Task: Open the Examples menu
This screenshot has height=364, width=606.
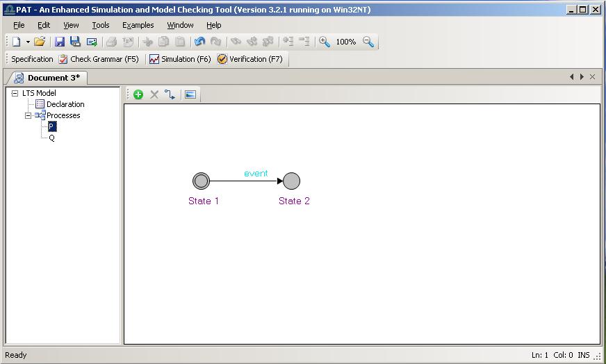Action: (x=138, y=25)
